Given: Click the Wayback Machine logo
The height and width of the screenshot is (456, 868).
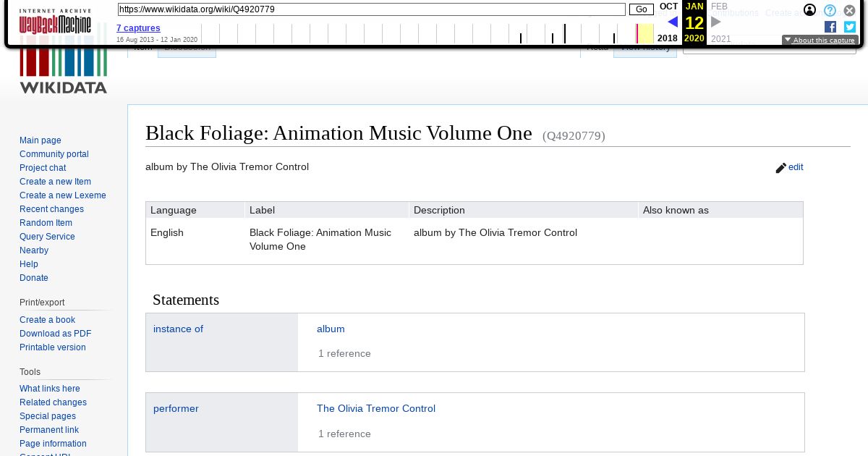Looking at the screenshot, I should coord(55,22).
